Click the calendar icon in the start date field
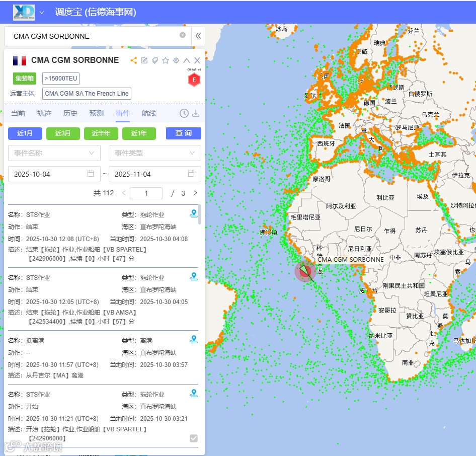The height and width of the screenshot is (456, 476). (91, 173)
